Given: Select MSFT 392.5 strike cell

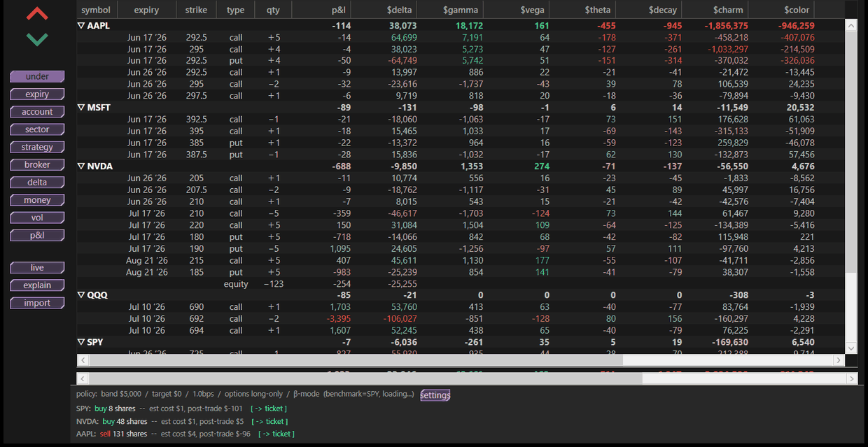Looking at the screenshot, I should [x=196, y=120].
